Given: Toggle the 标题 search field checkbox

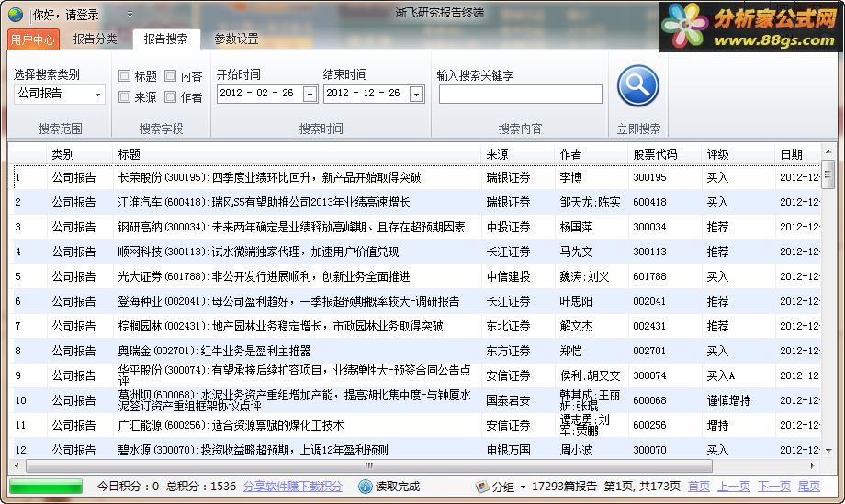Looking at the screenshot, I should coord(125,76).
